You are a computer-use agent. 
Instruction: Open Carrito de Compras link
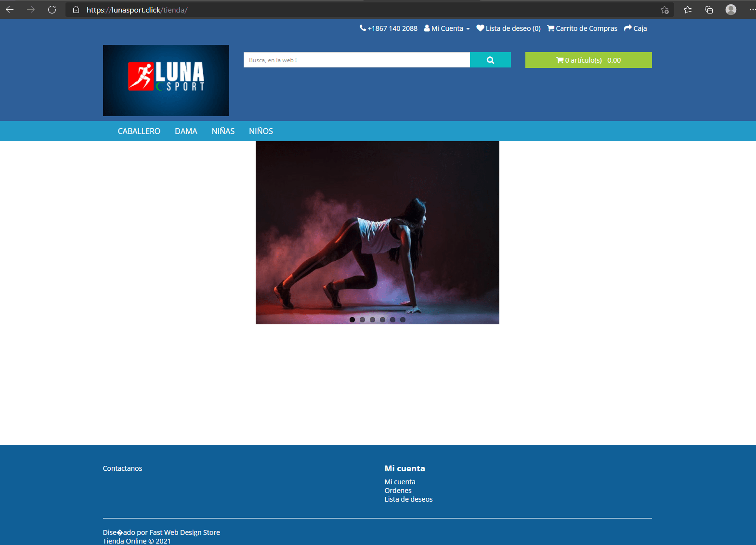pos(582,28)
